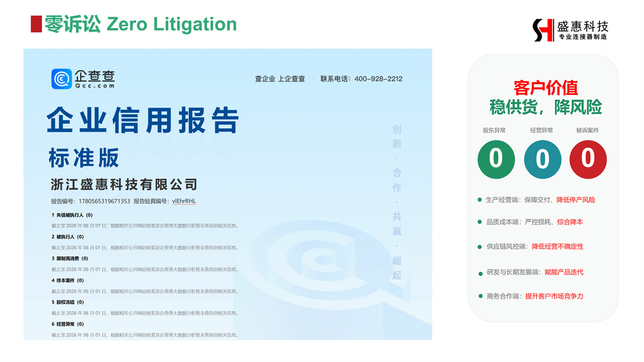Click the 提升客户市场竞争力 red text

point(554,296)
